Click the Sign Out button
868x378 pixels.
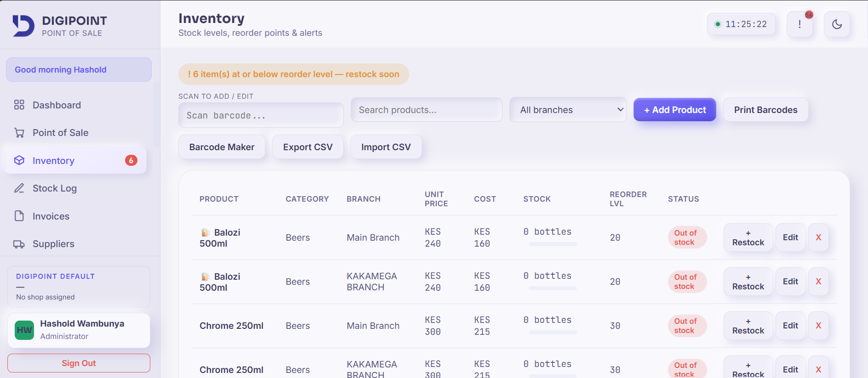pyautogui.click(x=79, y=363)
